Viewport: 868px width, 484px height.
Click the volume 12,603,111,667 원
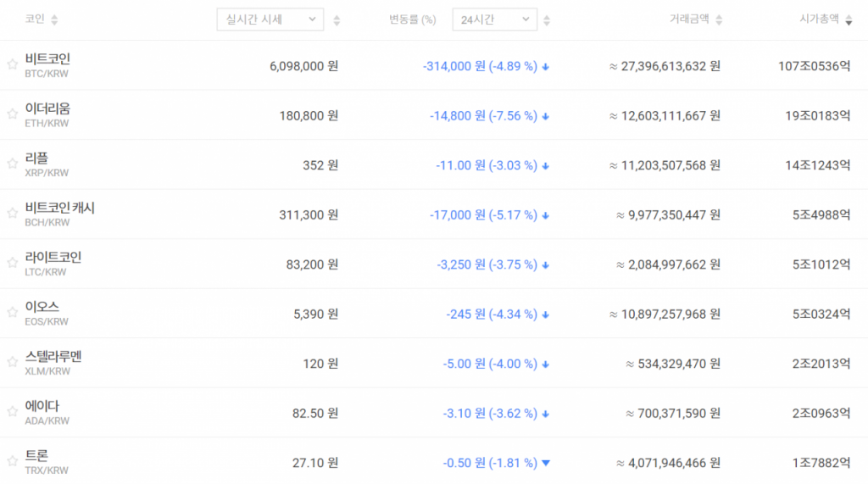tap(665, 116)
